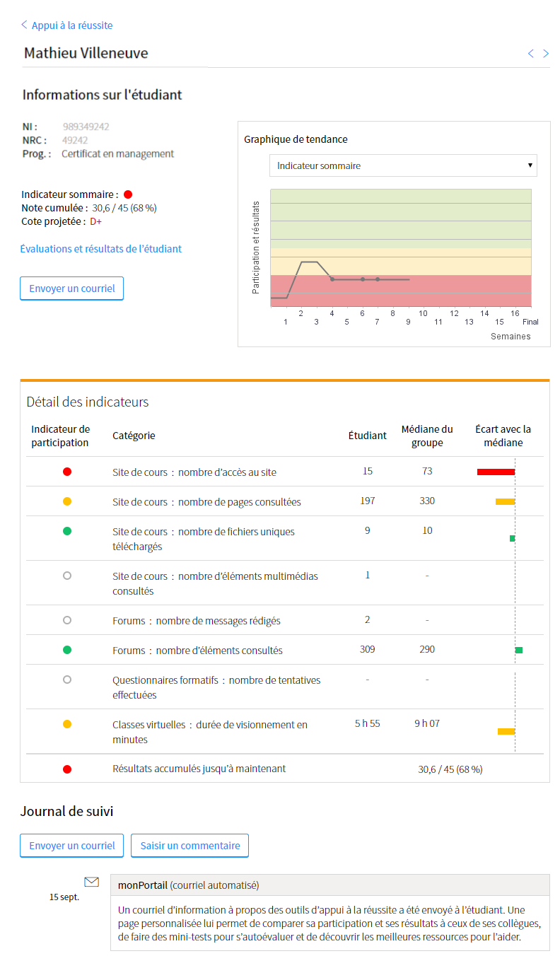
Task: Click Envoyer un courriel in Journal de suivi
Action: click(x=72, y=846)
